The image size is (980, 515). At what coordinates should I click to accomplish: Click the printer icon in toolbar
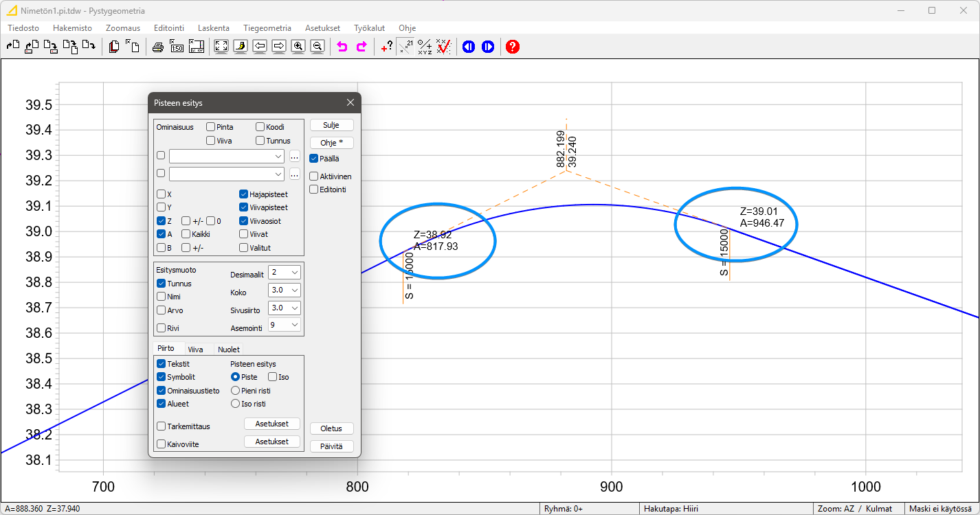(157, 47)
